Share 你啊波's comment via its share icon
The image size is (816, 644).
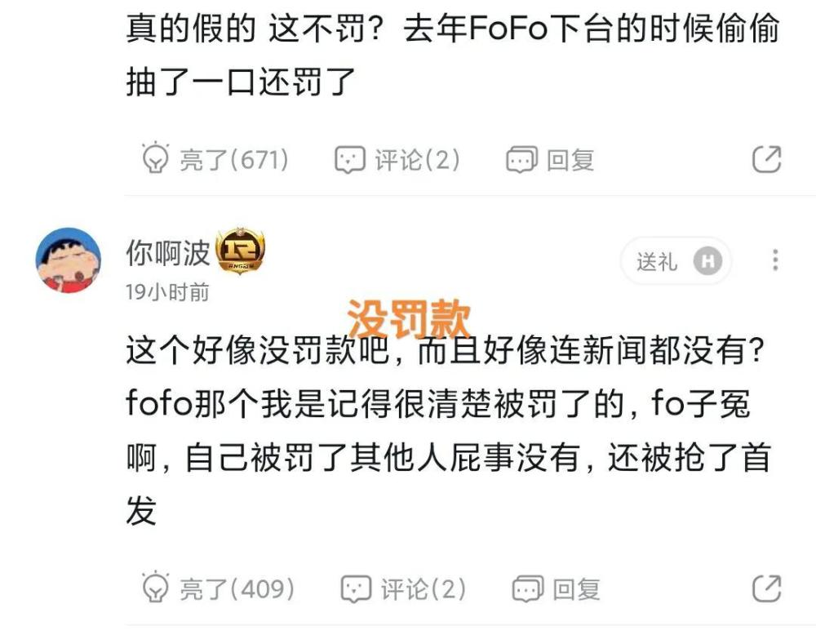[x=766, y=588]
